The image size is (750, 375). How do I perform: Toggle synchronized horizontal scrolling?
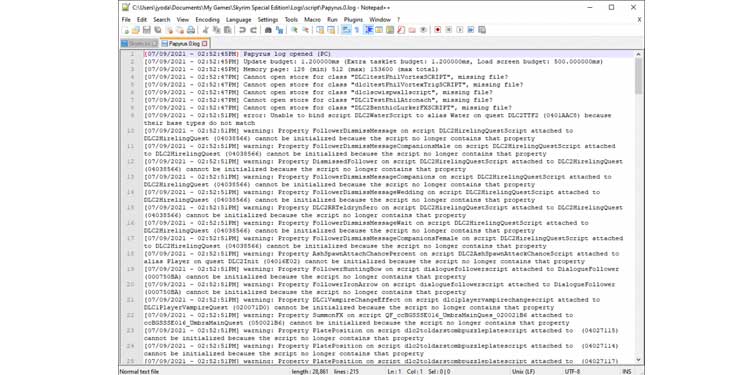click(x=331, y=30)
